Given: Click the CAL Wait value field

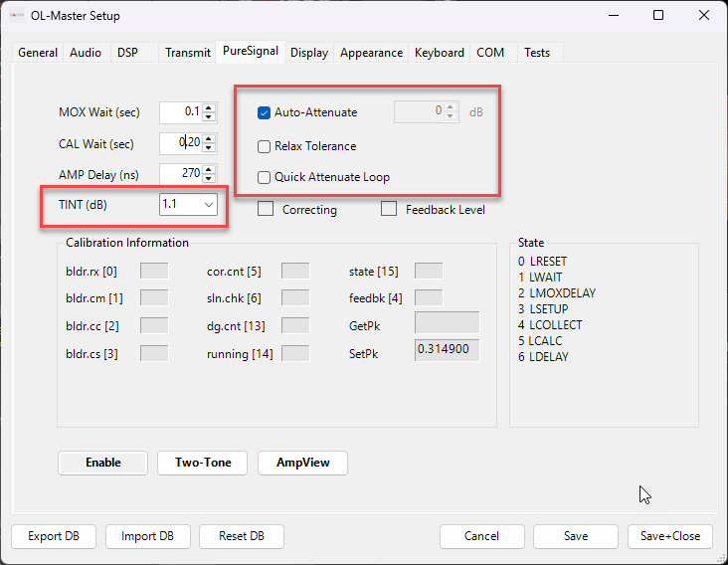Looking at the screenshot, I should click(181, 143).
